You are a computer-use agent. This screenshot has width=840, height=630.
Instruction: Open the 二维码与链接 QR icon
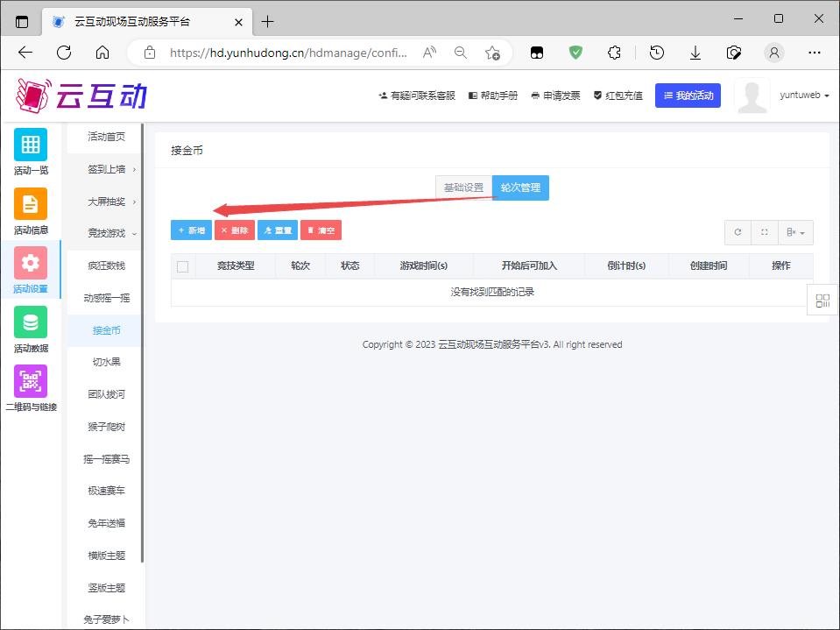31,381
